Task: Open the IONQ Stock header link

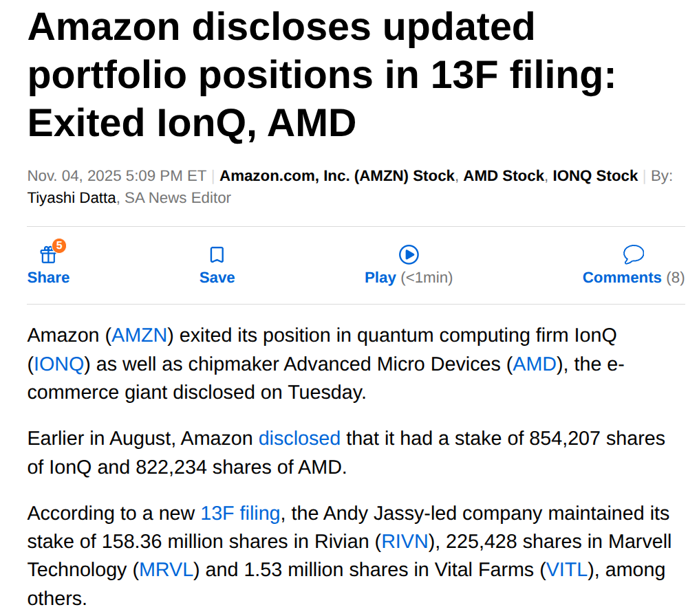Action: [x=595, y=176]
